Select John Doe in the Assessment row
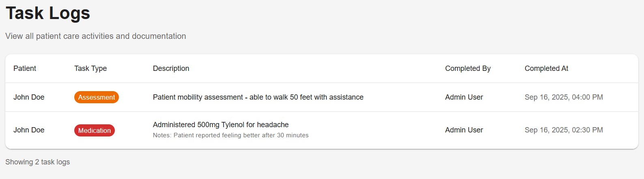The image size is (644, 179). (x=29, y=97)
